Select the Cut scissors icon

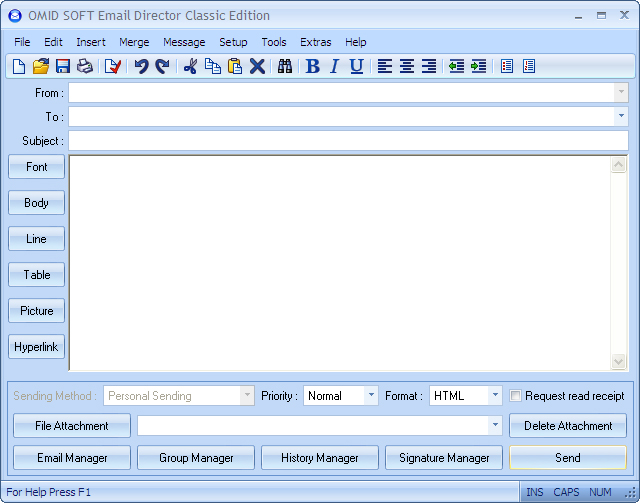click(x=190, y=67)
